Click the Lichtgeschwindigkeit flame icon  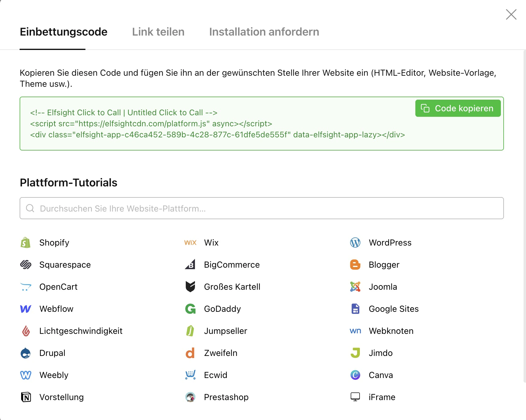(26, 331)
